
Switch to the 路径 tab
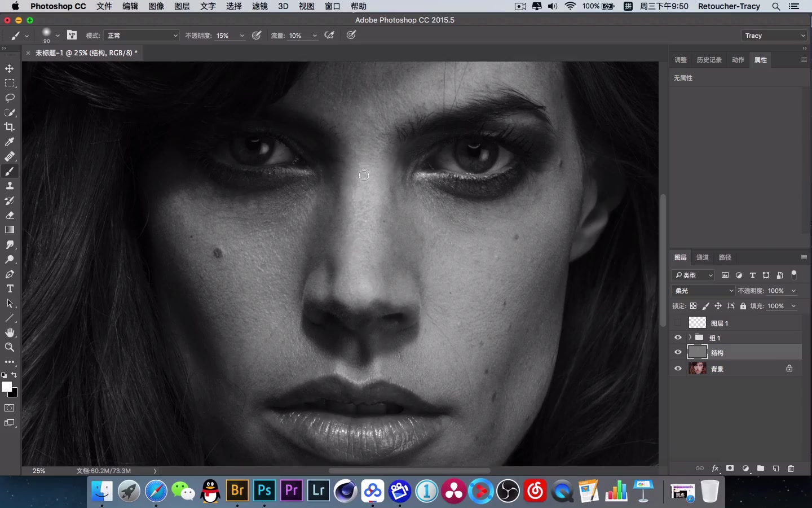click(725, 257)
